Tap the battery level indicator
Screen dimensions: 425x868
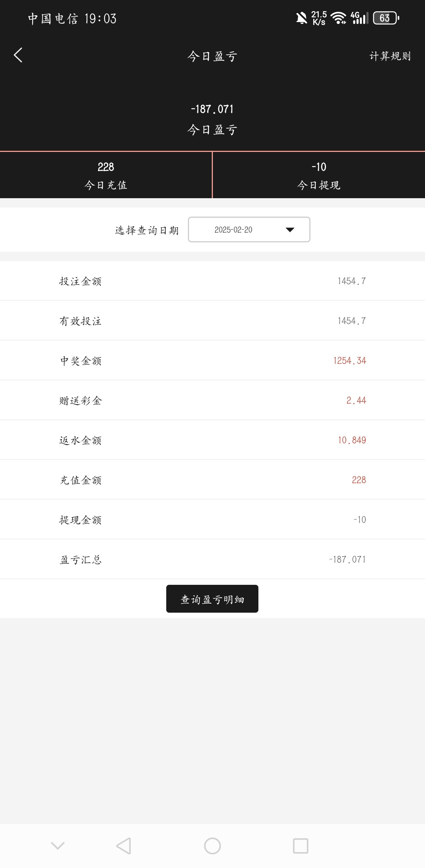click(386, 18)
